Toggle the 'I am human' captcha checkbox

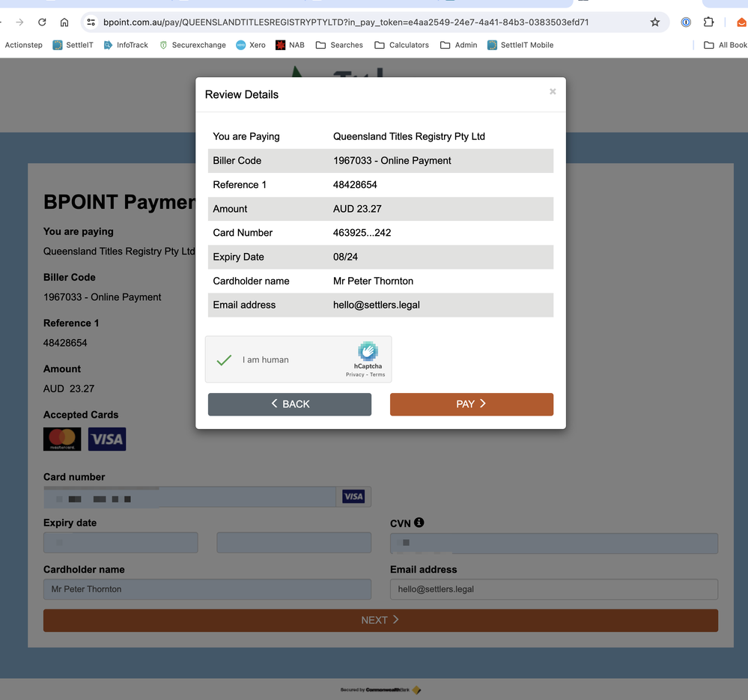224,360
